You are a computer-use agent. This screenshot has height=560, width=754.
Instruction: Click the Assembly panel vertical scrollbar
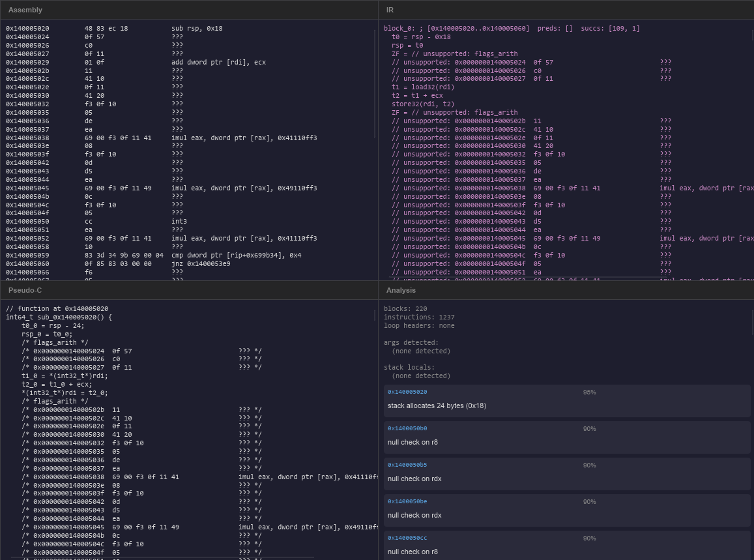tap(375, 83)
